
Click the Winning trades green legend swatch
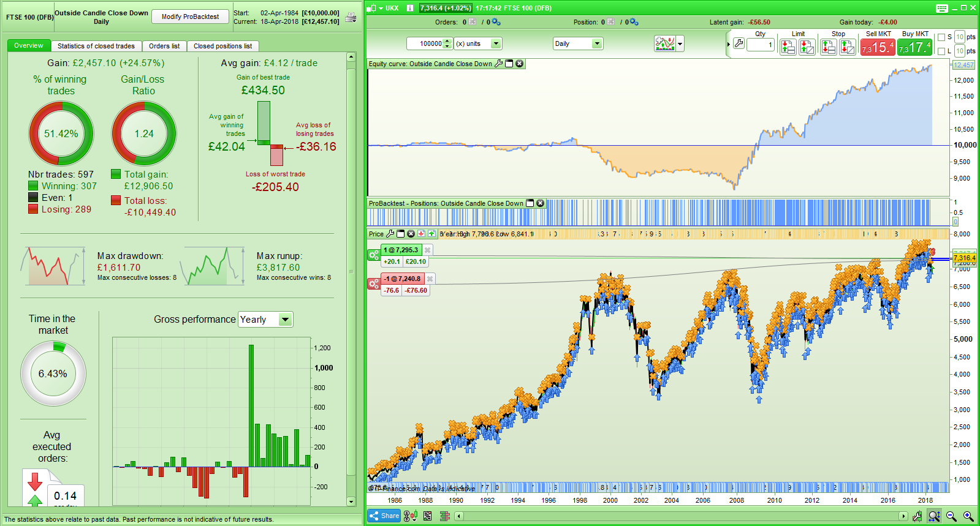click(33, 186)
